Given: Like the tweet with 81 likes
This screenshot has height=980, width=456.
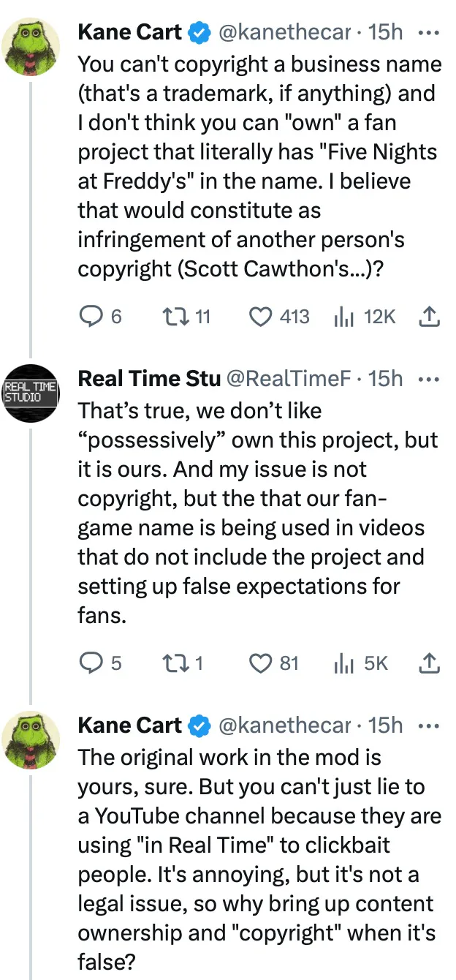Looking at the screenshot, I should 260,663.
